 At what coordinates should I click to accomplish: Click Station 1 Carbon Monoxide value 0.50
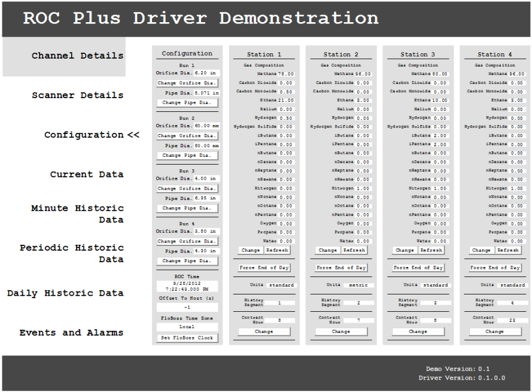[286, 92]
